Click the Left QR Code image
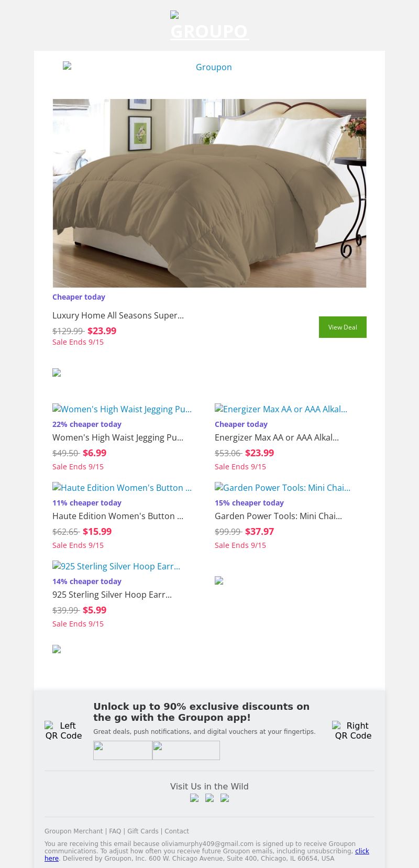Image resolution: width=419 pixels, height=868 pixels. tap(63, 730)
